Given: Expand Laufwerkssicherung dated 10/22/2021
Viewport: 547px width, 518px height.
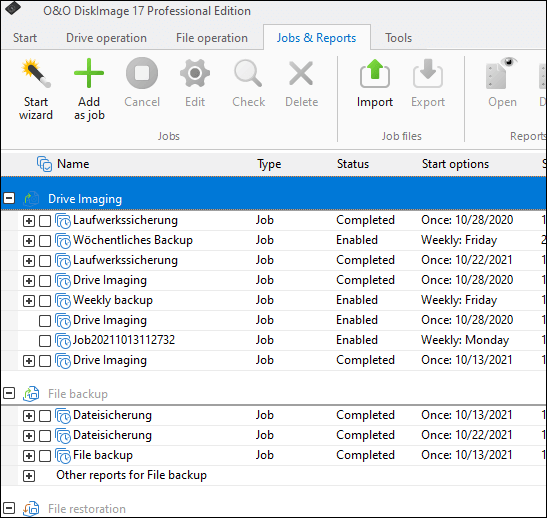Looking at the screenshot, I should pyautogui.click(x=29, y=261).
